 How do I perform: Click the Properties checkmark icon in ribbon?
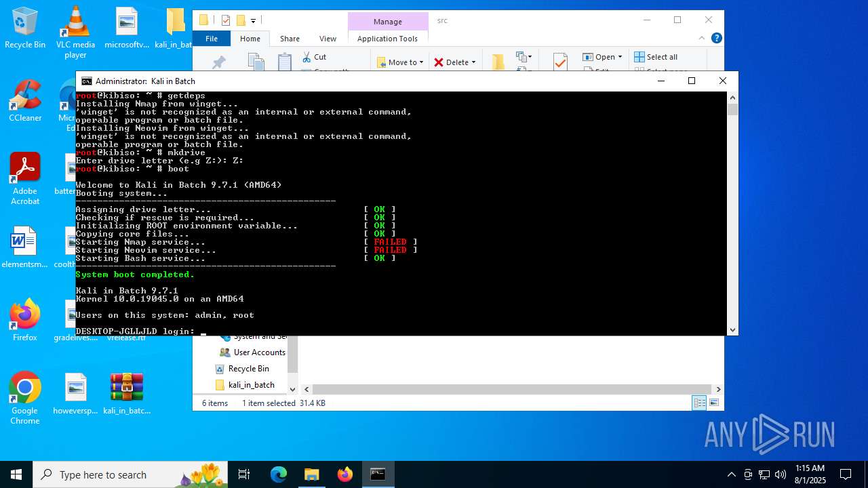coord(560,62)
